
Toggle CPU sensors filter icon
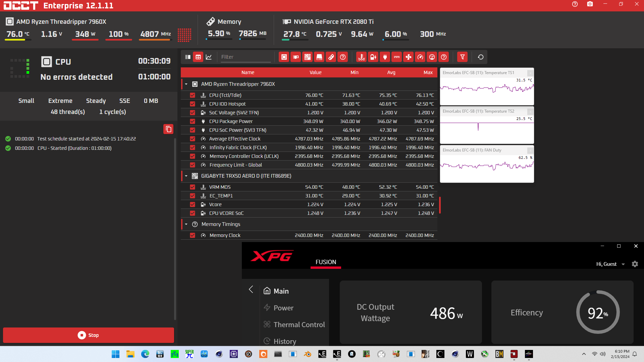(284, 57)
